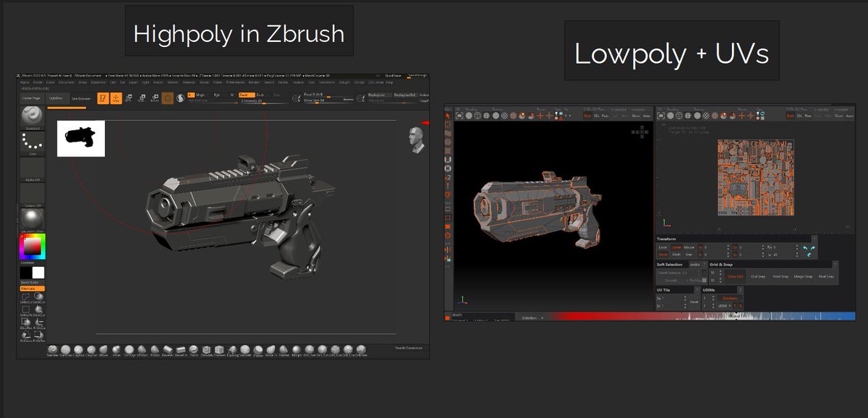
Task: Choose the ZModeler brush in bottom shelf
Action: pyautogui.click(x=206, y=350)
